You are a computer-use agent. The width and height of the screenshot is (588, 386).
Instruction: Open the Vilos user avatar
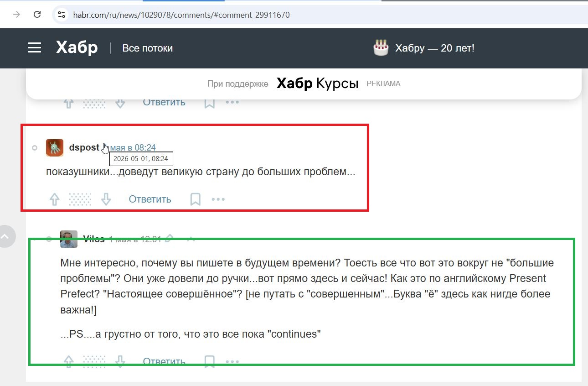tap(69, 239)
